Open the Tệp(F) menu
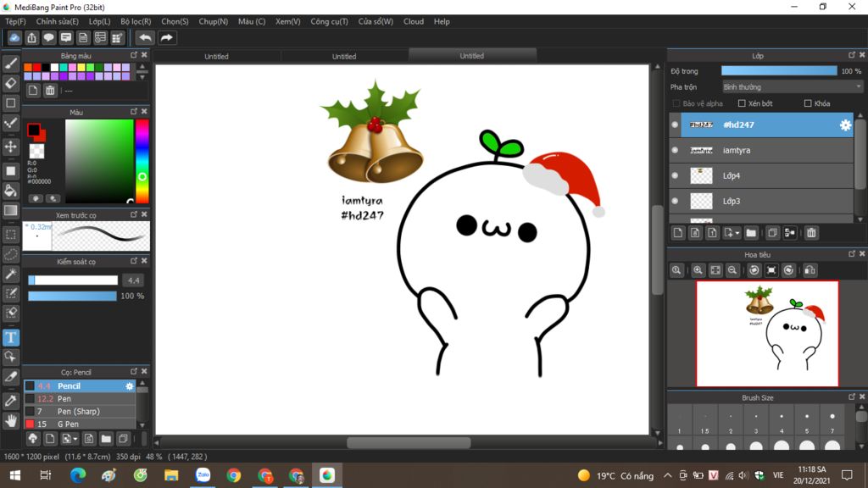The height and width of the screenshot is (488, 868). (x=15, y=21)
